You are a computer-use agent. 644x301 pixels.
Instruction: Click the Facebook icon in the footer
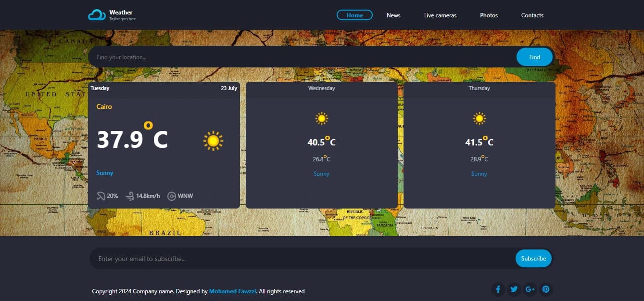(498, 289)
